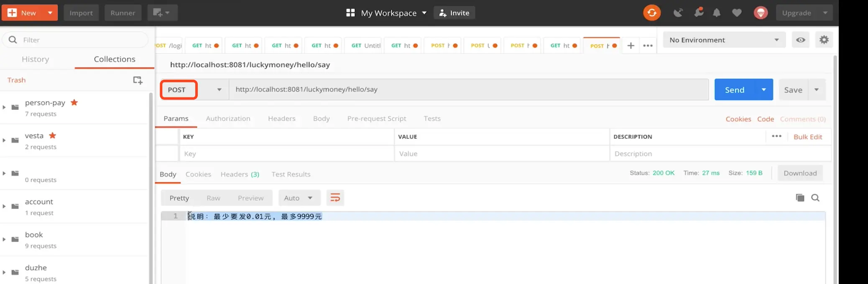Expand the duzhe collection arrow
Image resolution: width=868 pixels, height=284 pixels.
(4, 272)
